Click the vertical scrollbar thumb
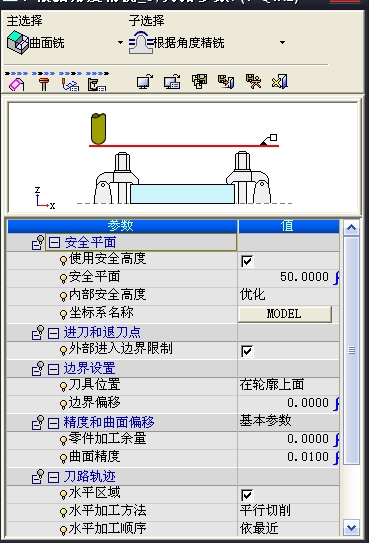Image resolution: width=369 pixels, height=543 pixels. click(351, 350)
